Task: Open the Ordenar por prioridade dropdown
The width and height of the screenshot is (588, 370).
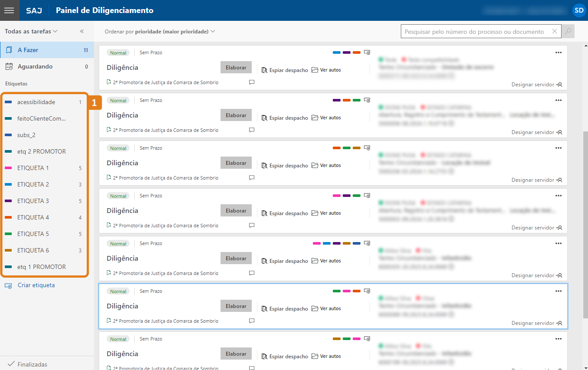Action: click(x=160, y=32)
